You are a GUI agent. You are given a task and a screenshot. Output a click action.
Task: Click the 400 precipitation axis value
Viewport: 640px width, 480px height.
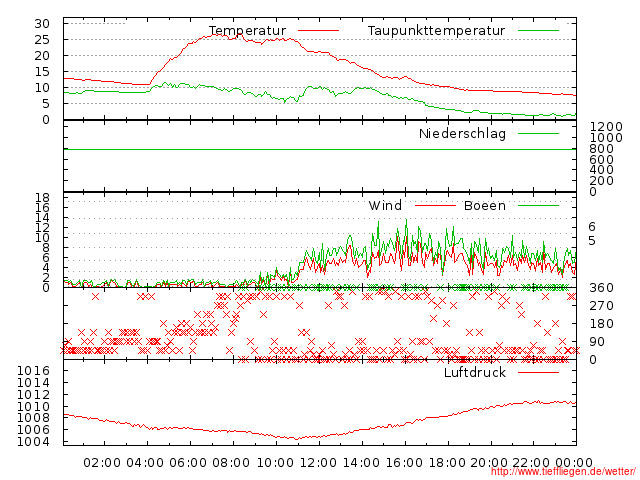tap(601, 170)
